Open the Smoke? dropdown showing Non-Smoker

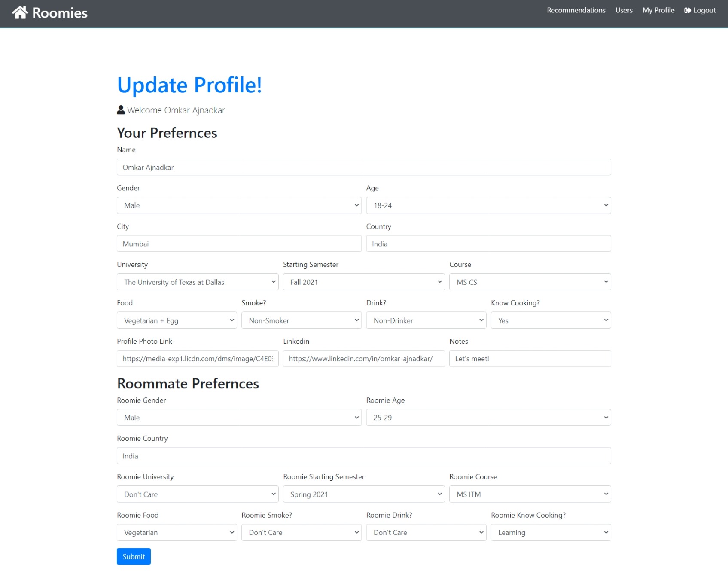tap(302, 320)
